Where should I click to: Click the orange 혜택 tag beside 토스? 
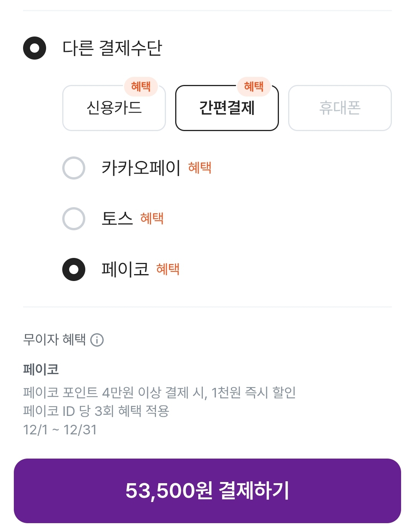[152, 218]
